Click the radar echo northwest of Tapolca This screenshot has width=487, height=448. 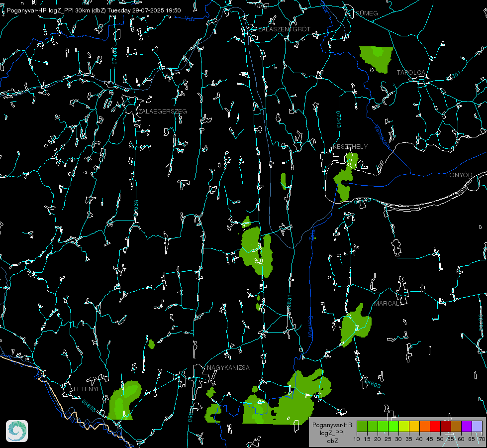(x=378, y=58)
